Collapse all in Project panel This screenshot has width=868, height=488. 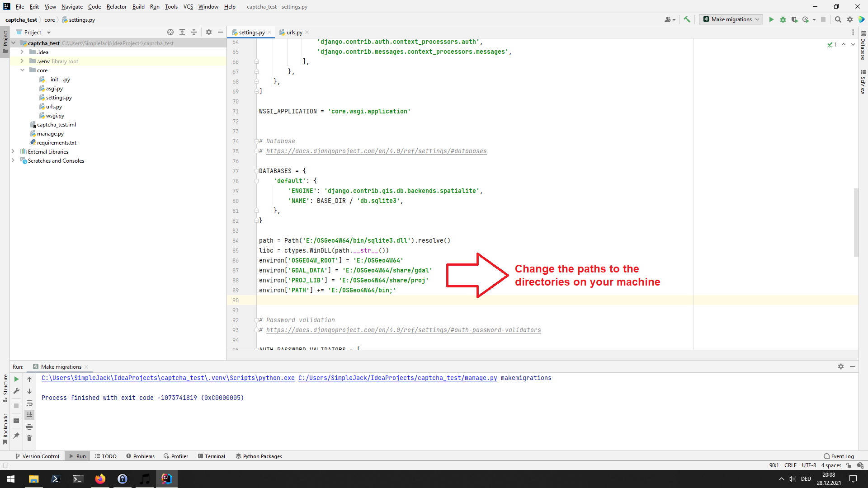point(194,32)
